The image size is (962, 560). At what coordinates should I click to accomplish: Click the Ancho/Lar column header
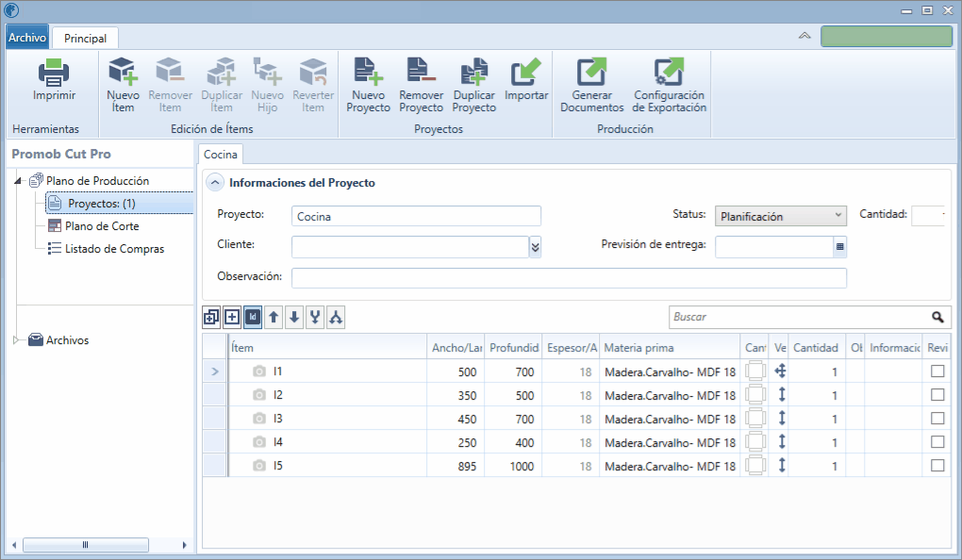coord(456,347)
